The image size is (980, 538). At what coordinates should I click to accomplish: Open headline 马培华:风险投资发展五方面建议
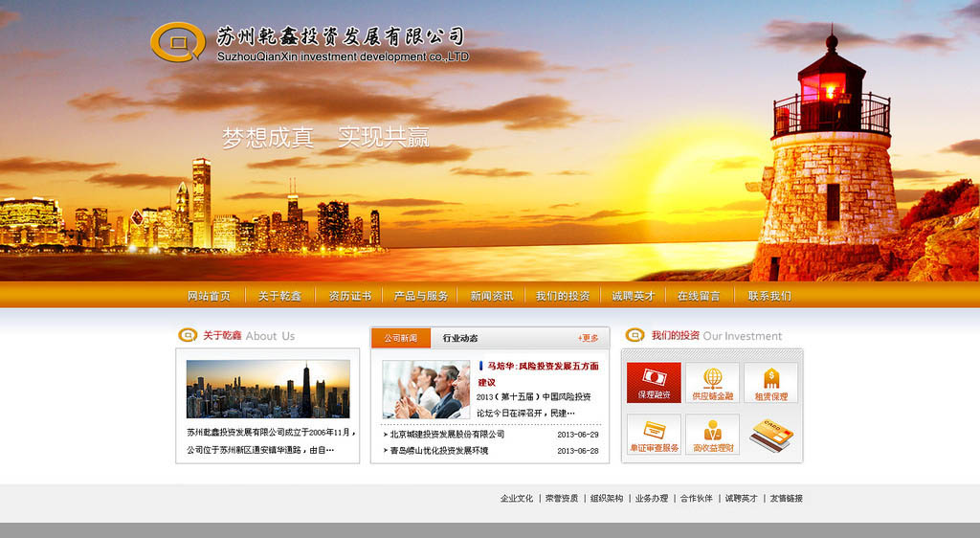tap(539, 373)
